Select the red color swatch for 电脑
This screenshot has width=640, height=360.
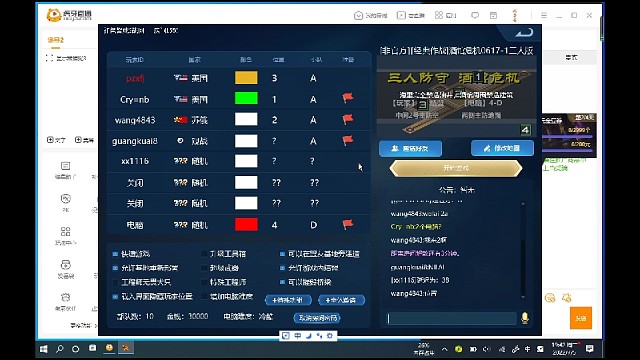pyautogui.click(x=246, y=224)
